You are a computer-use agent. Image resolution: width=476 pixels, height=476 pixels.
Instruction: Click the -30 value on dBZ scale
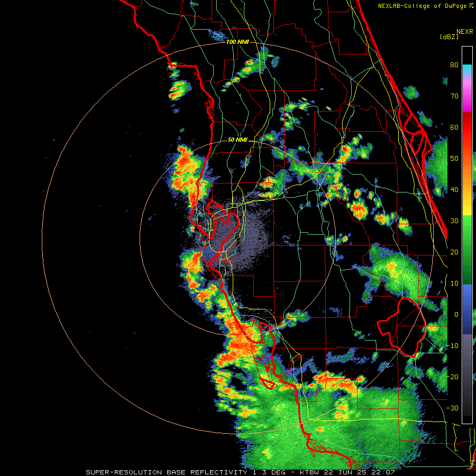[x=452, y=408]
